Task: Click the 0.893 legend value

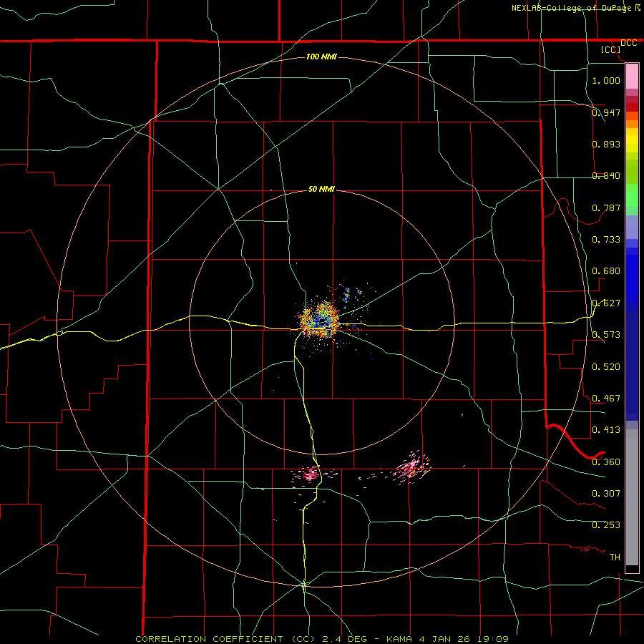Action: tap(606, 144)
